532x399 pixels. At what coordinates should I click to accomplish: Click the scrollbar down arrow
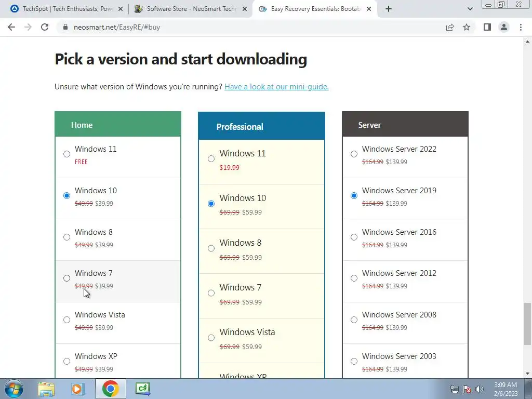point(527,374)
